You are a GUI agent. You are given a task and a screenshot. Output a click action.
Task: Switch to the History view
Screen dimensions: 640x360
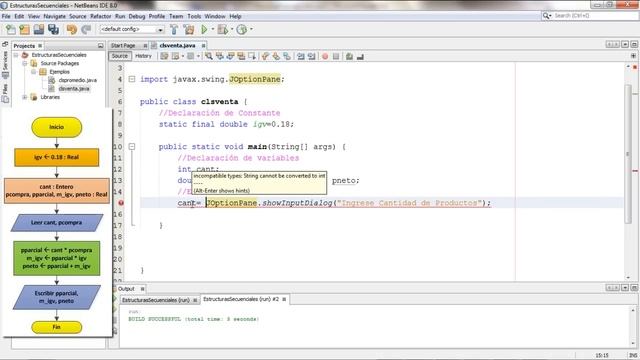[143, 56]
